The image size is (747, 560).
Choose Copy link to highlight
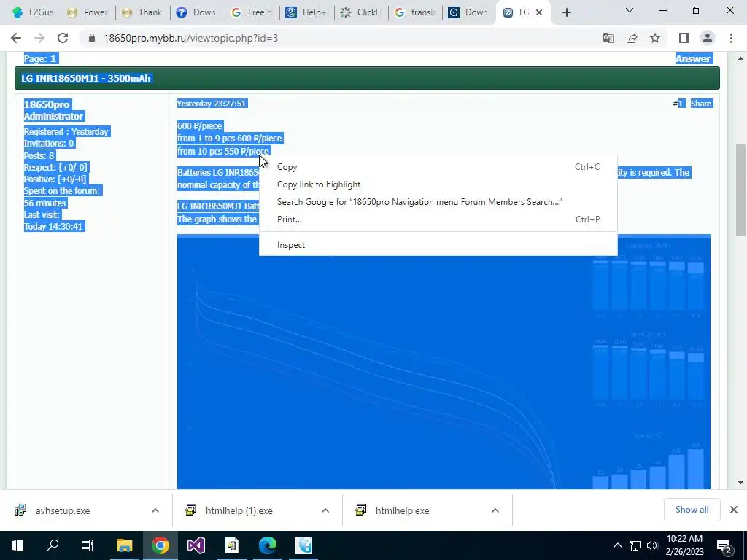pyautogui.click(x=438, y=184)
